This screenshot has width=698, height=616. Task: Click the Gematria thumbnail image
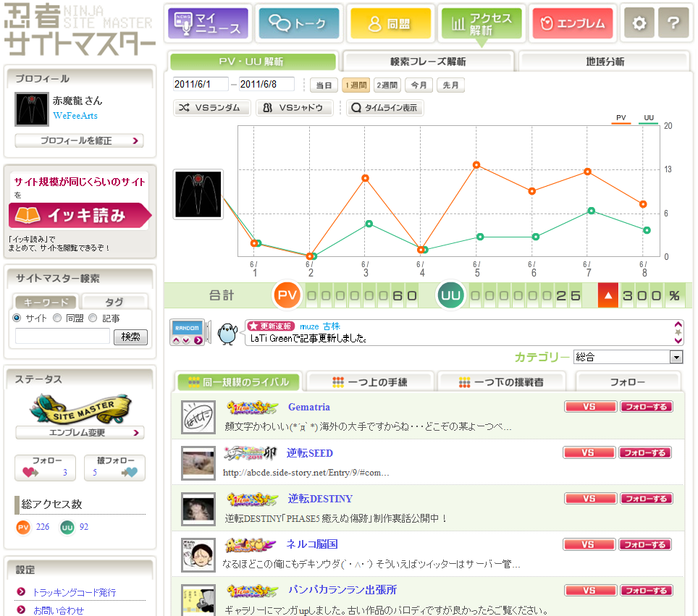[198, 417]
